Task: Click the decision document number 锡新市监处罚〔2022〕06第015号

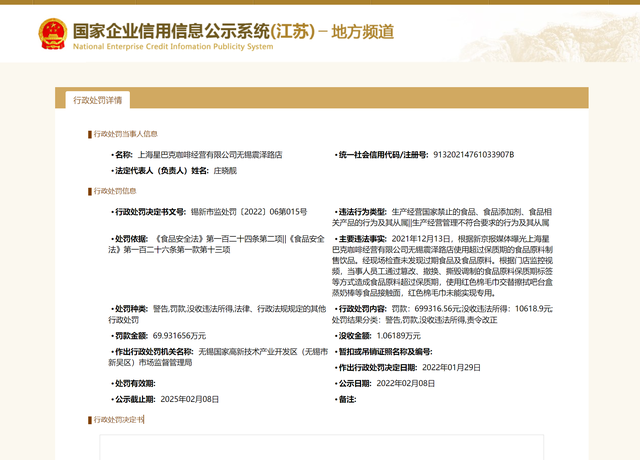Action: [248, 213]
